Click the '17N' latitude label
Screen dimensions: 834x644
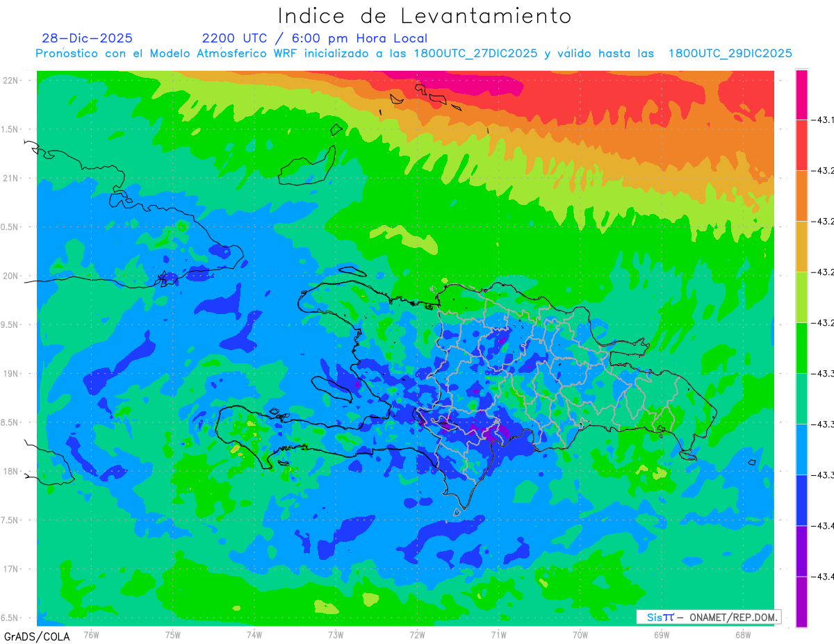coord(10,569)
